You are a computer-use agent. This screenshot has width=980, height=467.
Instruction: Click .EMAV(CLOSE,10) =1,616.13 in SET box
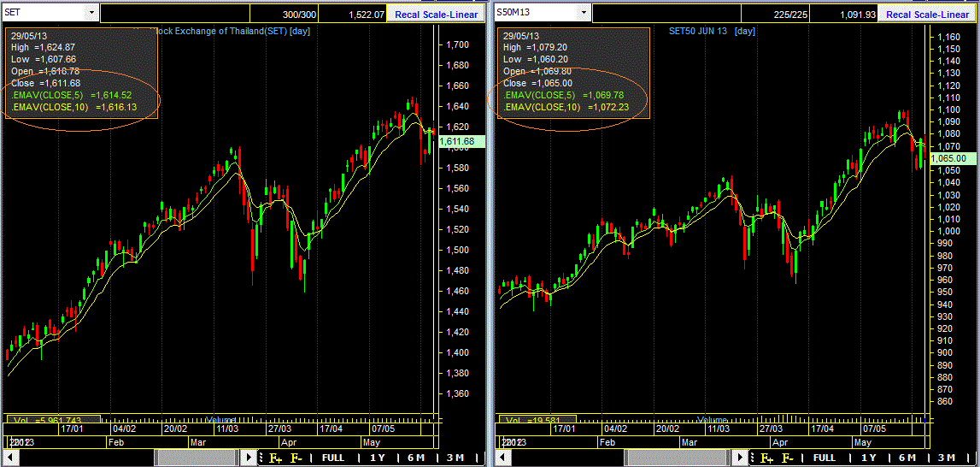coord(73,108)
